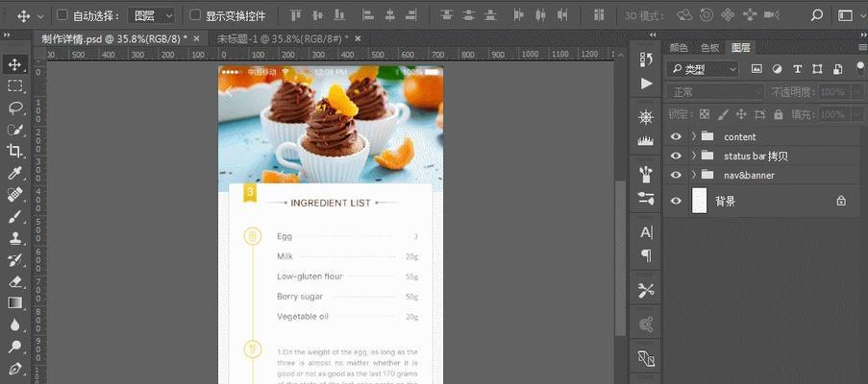Viewport: 868px width, 384px height.
Task: Toggle the layer filter on/off switch
Action: [859, 69]
